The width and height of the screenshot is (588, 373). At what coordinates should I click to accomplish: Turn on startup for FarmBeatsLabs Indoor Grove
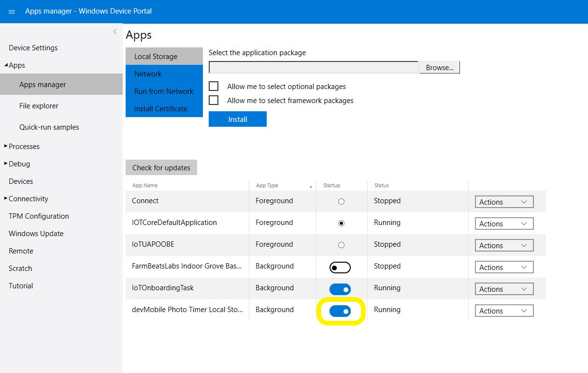340,268
